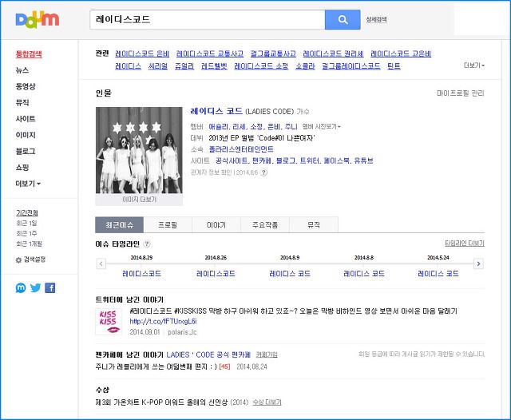
Task: Open related search 레이디스코드 권리세
Action: [333, 53]
